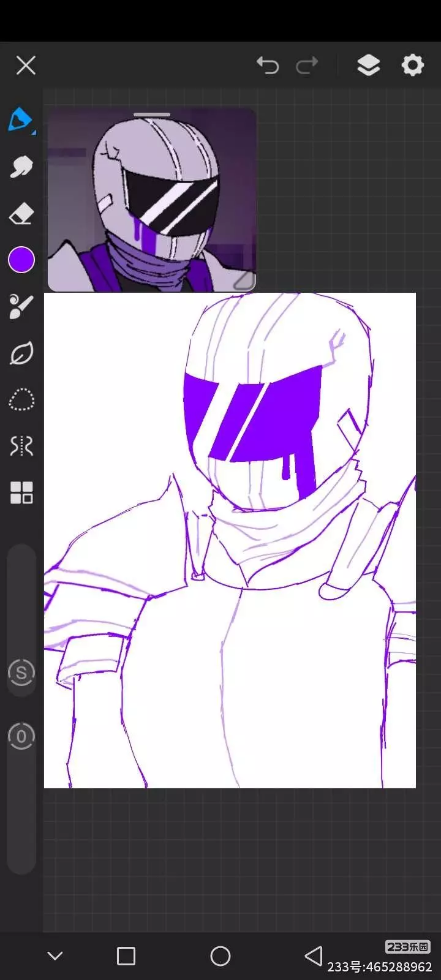Select the blue pen brush tool
The image size is (441, 980).
coord(21,120)
